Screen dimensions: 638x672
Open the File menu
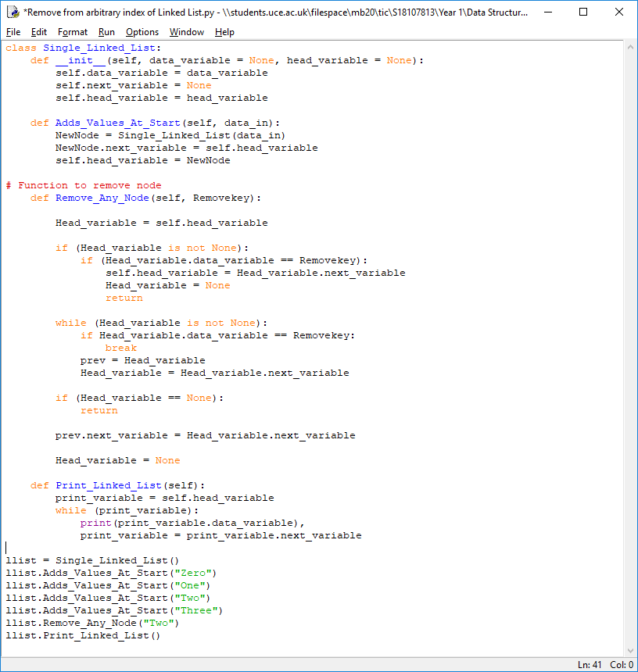(x=13, y=32)
